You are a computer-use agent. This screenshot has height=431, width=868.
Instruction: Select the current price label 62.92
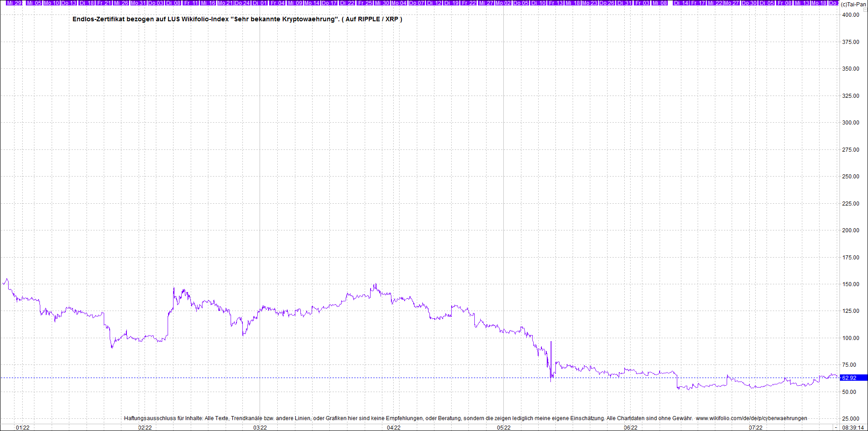coord(854,378)
